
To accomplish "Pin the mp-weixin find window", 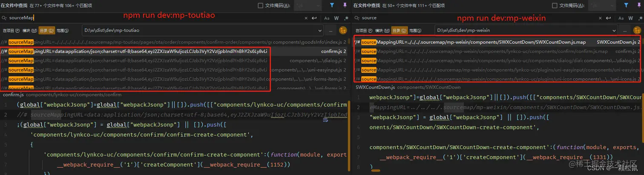I will 639,6.
